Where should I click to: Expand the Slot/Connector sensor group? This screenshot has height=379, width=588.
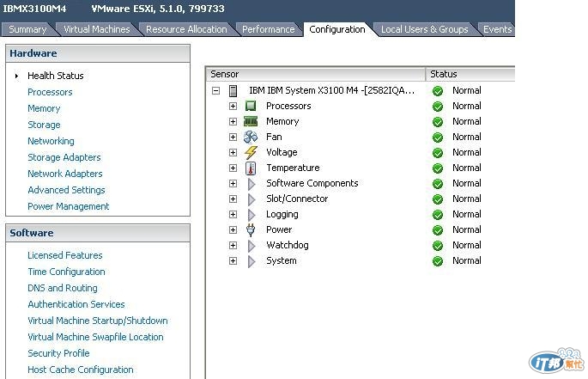coord(233,199)
